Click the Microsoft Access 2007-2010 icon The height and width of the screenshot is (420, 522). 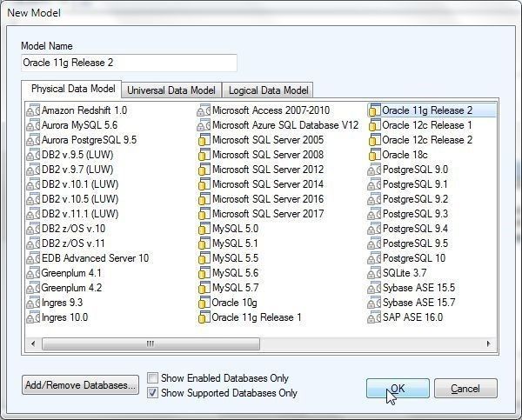click(x=204, y=110)
